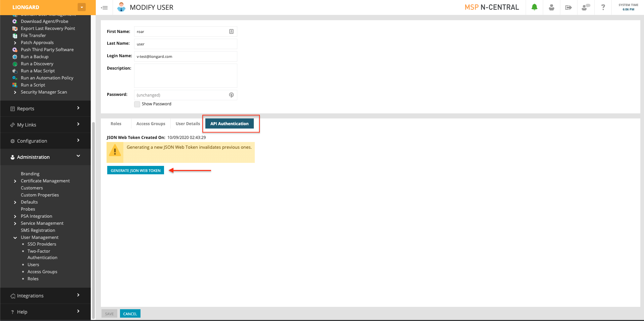The width and height of the screenshot is (644, 321).
Task: Toggle the navigation menu collapse icon
Action: tap(105, 7)
